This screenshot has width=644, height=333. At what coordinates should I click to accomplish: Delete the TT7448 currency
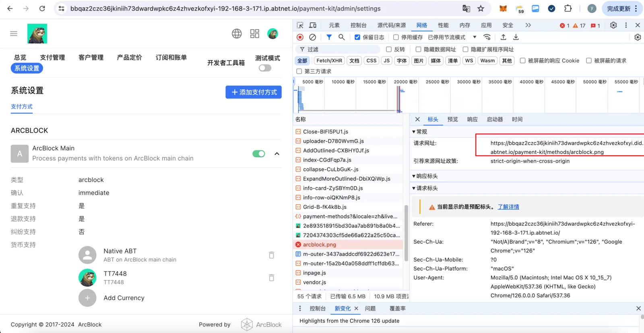coord(272,277)
